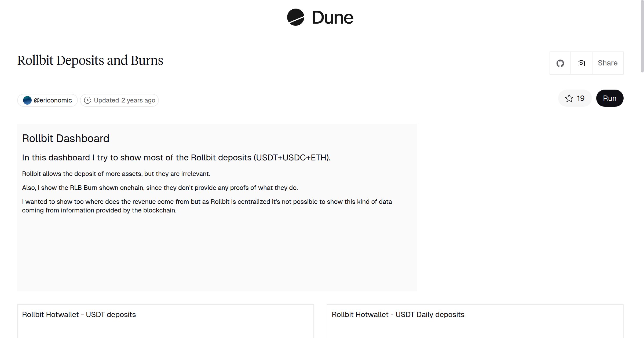Click the @ericonomic profile avatar
This screenshot has width=644, height=338.
(27, 100)
